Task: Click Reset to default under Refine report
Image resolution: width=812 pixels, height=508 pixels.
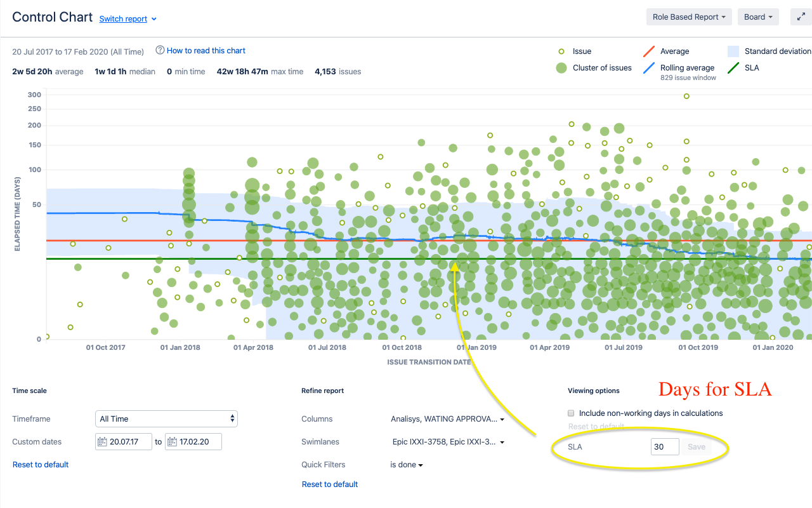Action: (330, 485)
